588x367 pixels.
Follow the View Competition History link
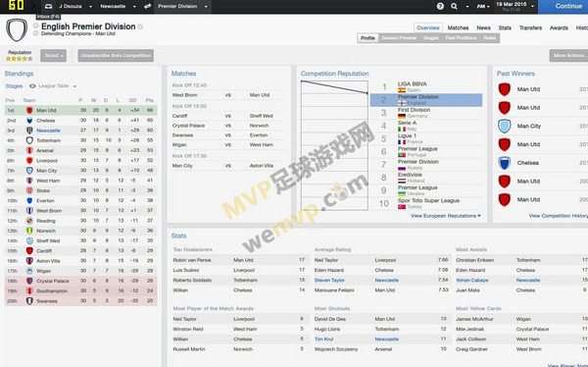(559, 216)
